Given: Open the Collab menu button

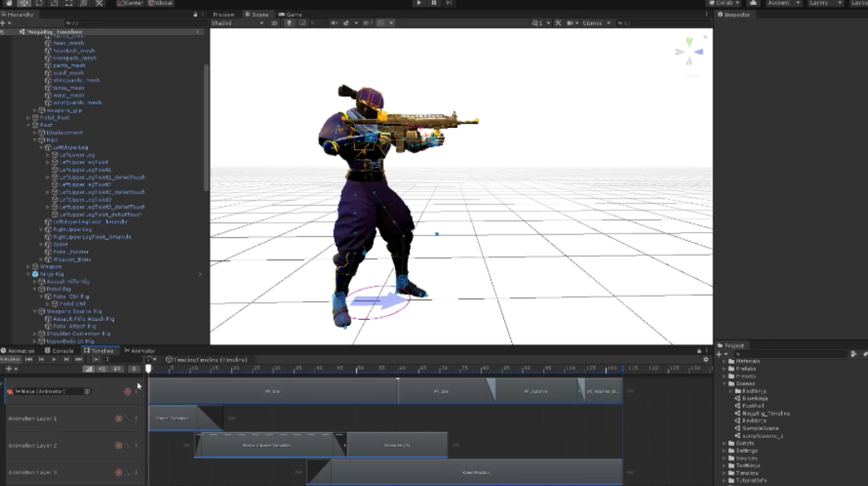Looking at the screenshot, I should (724, 3).
